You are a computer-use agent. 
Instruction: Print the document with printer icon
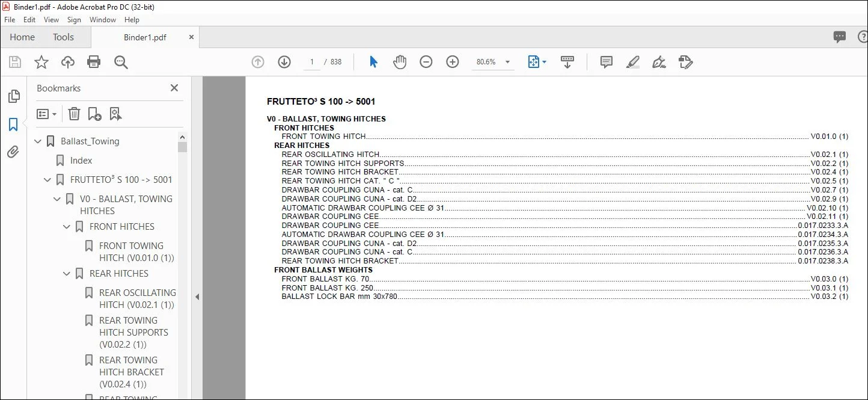pos(94,62)
